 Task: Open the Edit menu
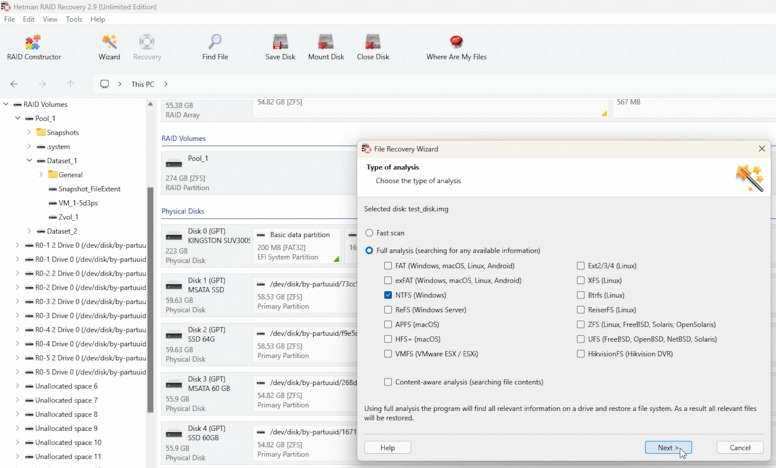(x=29, y=19)
